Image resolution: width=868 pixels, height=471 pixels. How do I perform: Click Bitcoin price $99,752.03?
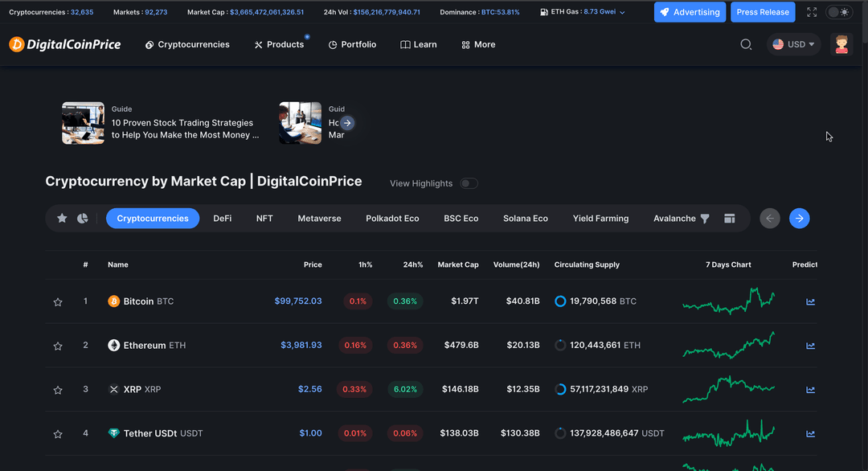point(298,301)
